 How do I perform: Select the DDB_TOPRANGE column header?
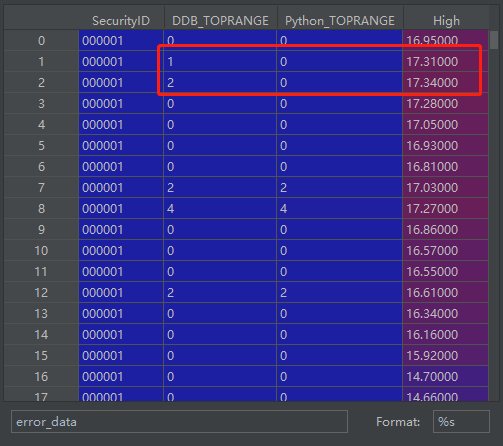(220, 21)
